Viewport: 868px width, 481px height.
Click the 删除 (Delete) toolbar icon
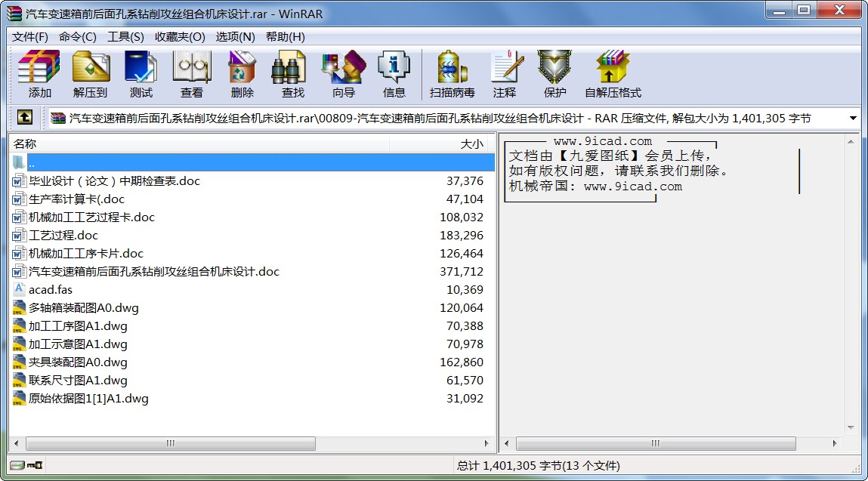[x=242, y=74]
